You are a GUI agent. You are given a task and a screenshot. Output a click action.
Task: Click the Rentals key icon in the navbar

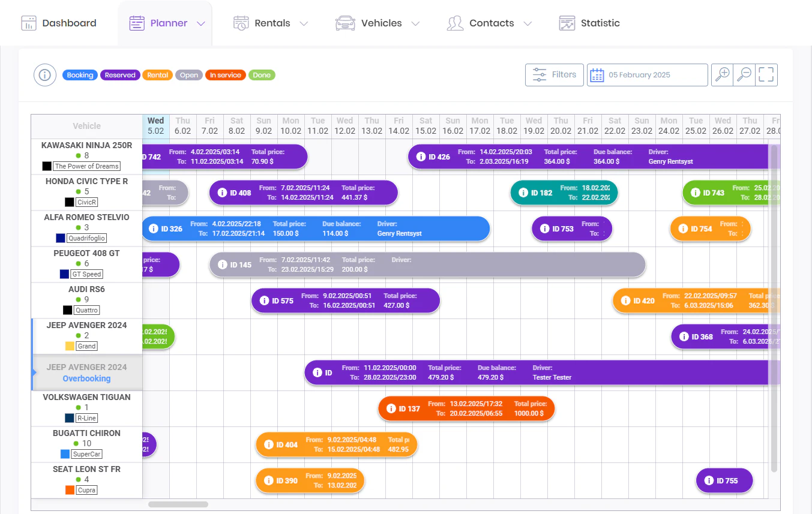[240, 22]
